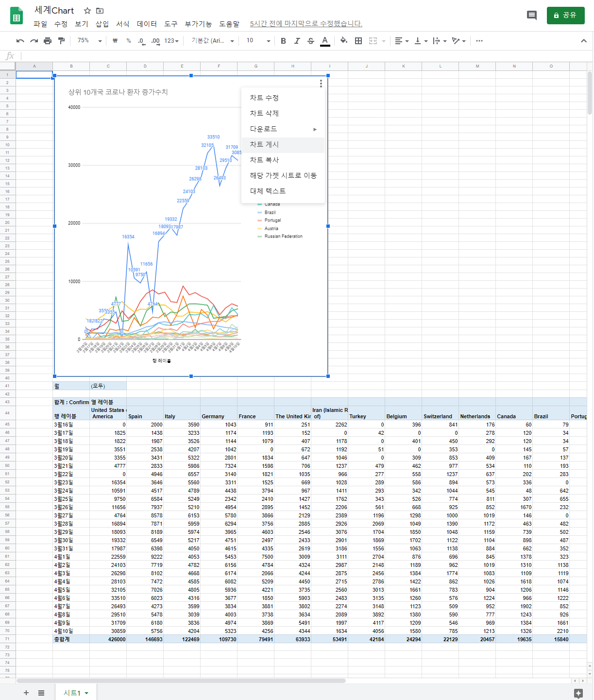Select 차트 삭제 in chart menu
This screenshot has height=700, width=594.
(283, 113)
